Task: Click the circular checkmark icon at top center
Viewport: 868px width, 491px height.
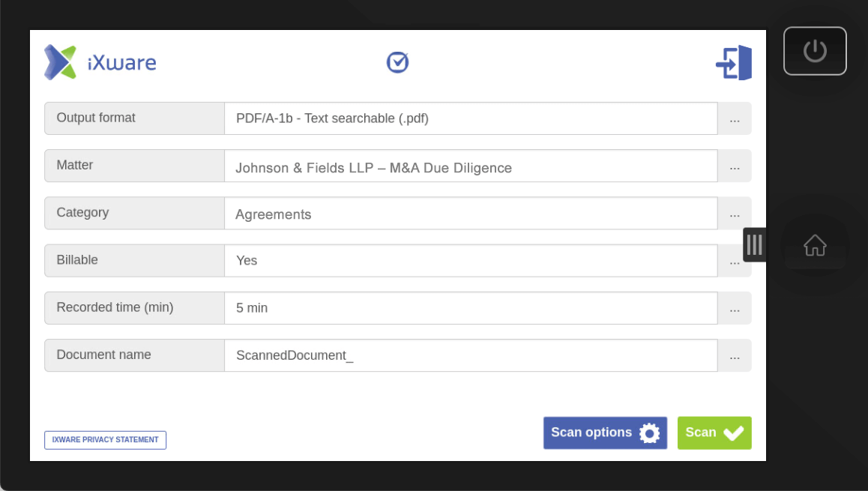Action: tap(397, 62)
